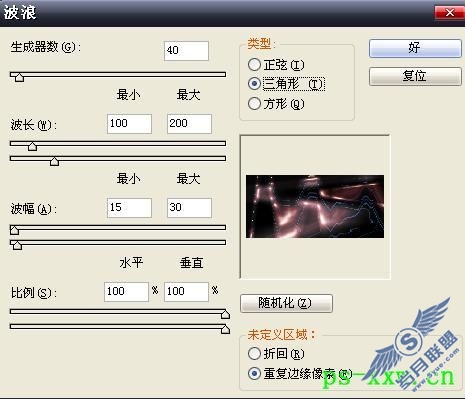465x399 pixels.
Task: Click the 随机化 (Randomize) button
Action: 286,303
